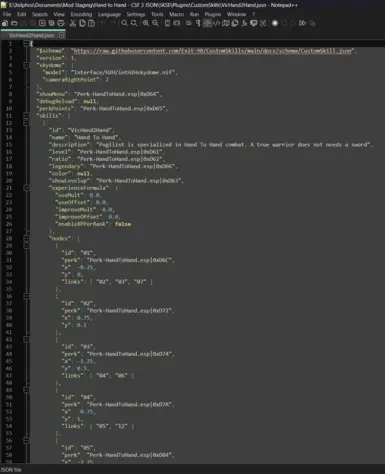Click the "description" Pugilist text line
This screenshot has height=474, width=385.
point(211,145)
